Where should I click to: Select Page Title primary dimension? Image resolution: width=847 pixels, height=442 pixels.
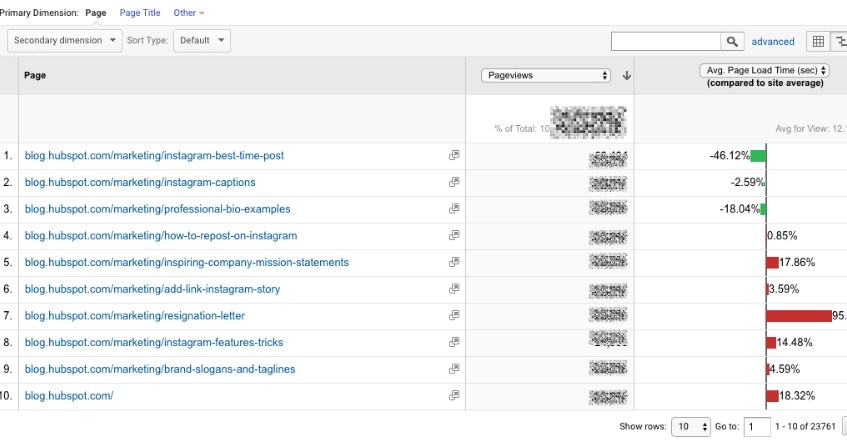point(140,13)
